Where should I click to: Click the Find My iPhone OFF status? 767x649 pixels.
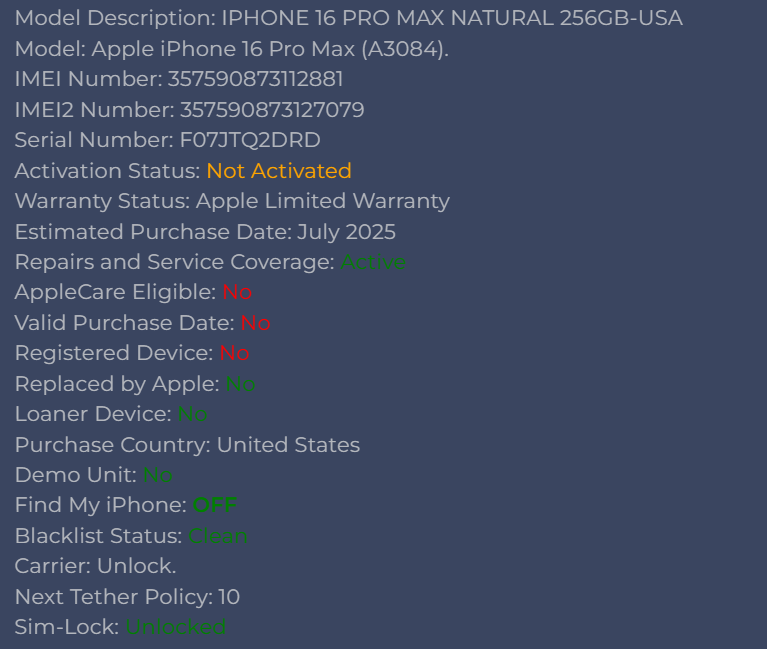(x=214, y=505)
